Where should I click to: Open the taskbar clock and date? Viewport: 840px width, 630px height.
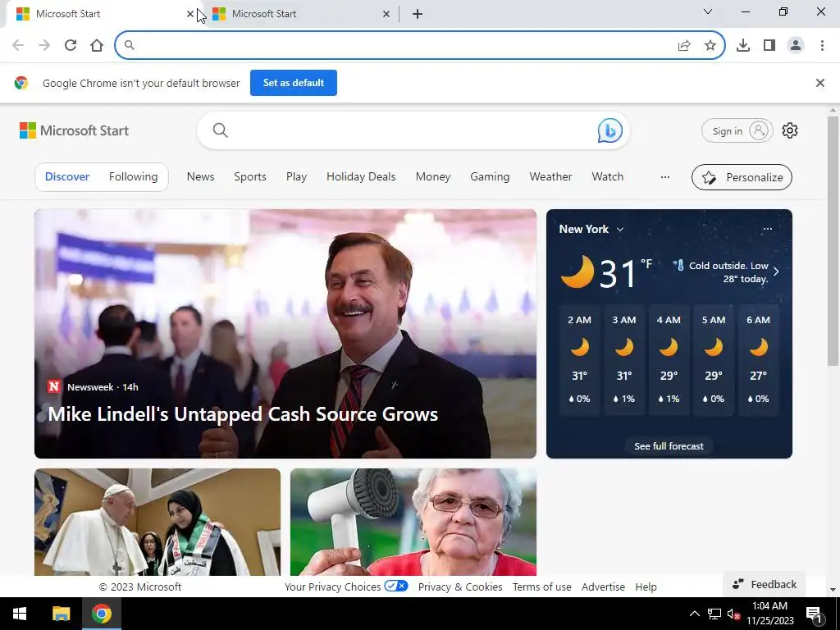(x=769, y=614)
